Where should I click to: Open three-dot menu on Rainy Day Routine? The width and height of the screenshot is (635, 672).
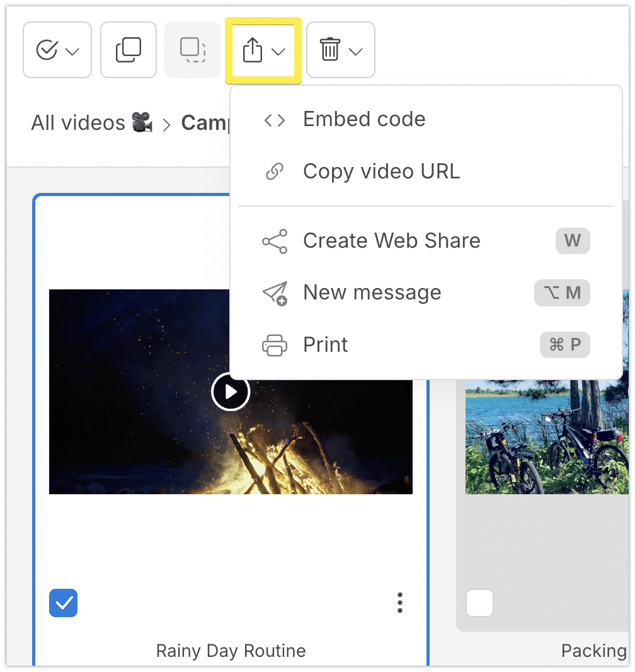[x=400, y=603]
